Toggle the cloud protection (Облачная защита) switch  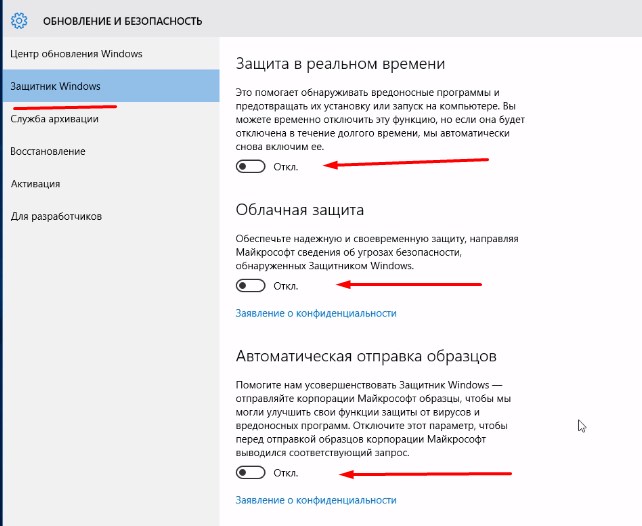pyautogui.click(x=251, y=285)
